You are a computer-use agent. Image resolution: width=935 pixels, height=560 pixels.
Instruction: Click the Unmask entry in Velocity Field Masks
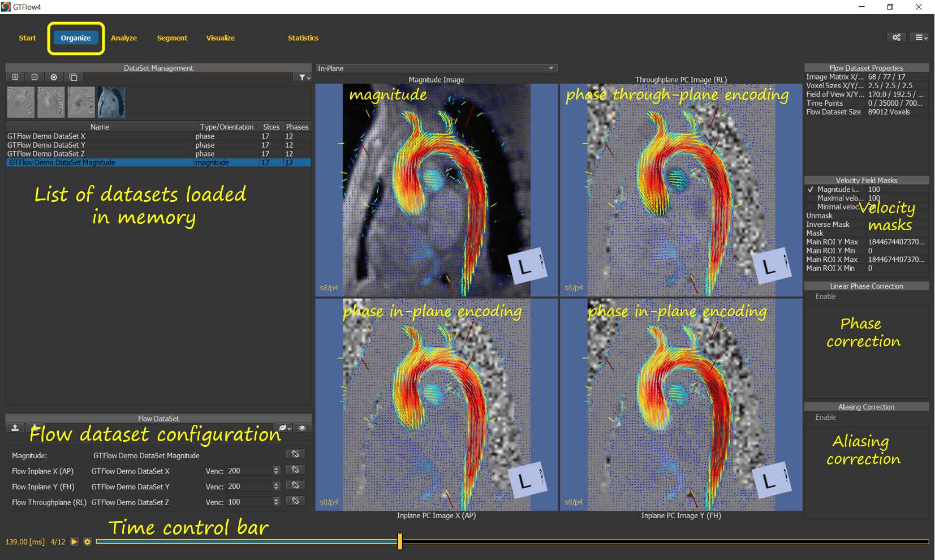[819, 216]
